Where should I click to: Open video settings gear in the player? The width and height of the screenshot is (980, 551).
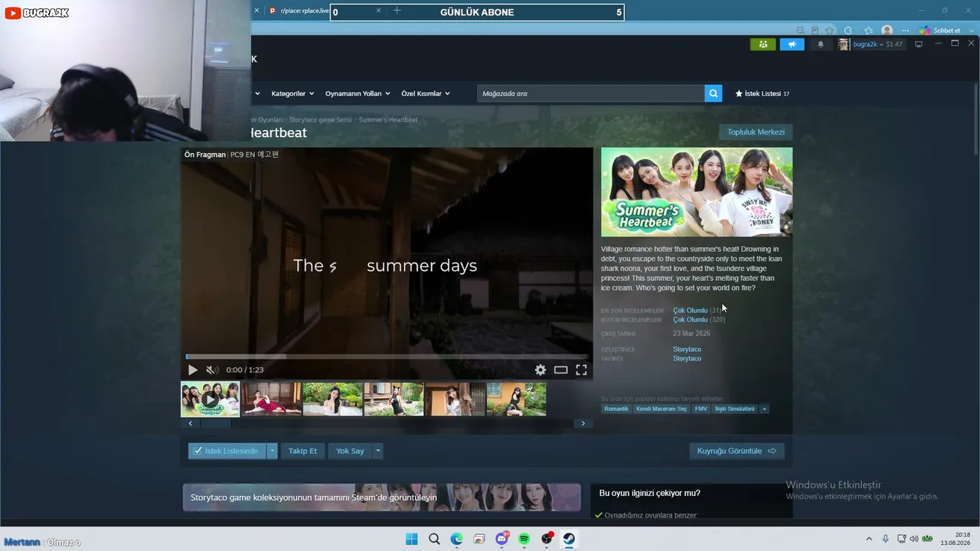(541, 370)
